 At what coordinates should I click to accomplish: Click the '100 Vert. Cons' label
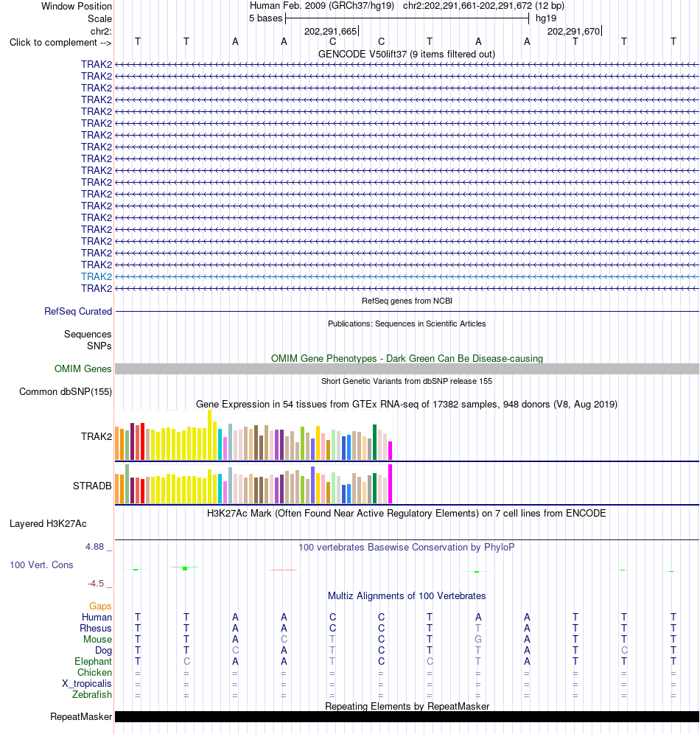click(42, 565)
